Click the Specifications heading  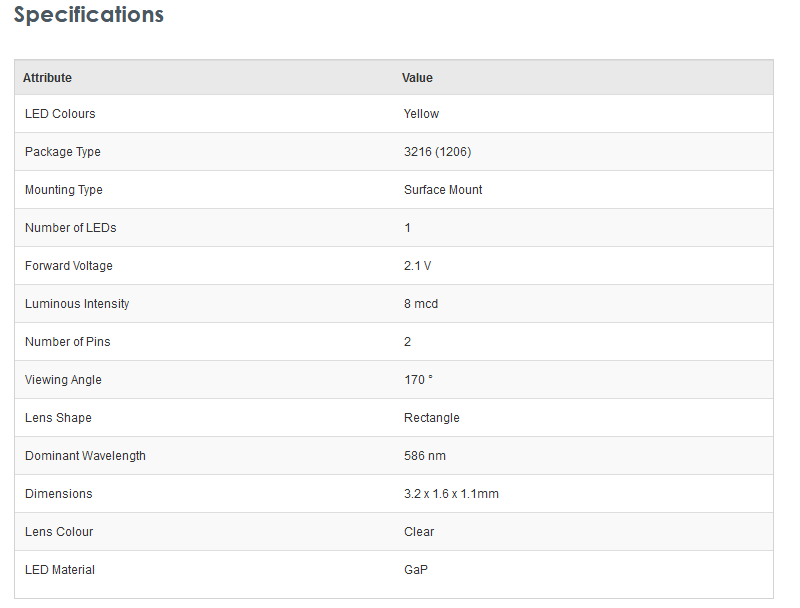(x=88, y=16)
